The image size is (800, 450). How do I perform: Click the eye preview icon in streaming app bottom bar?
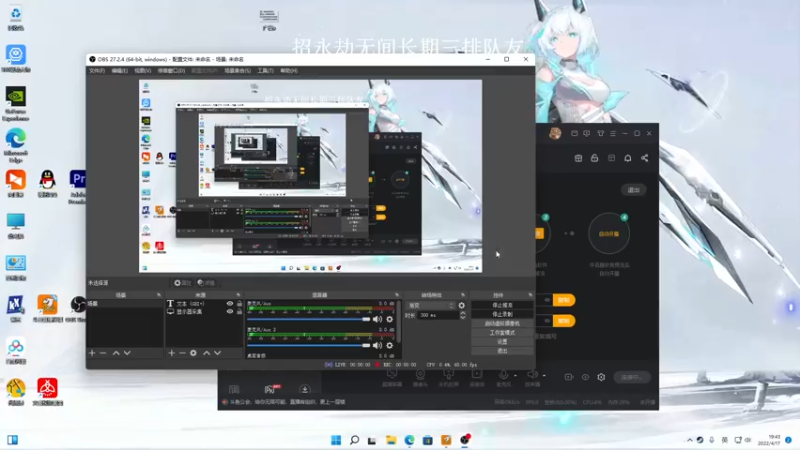[585, 377]
